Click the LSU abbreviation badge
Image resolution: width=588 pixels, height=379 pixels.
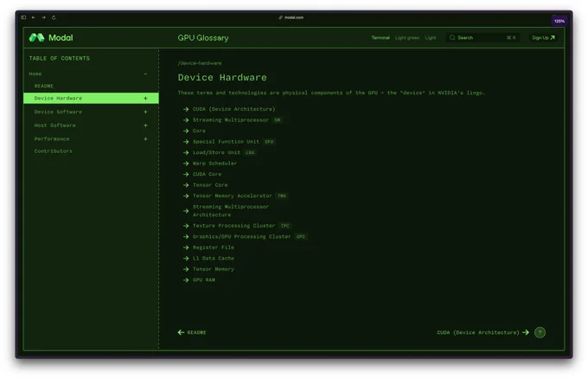[x=250, y=153]
